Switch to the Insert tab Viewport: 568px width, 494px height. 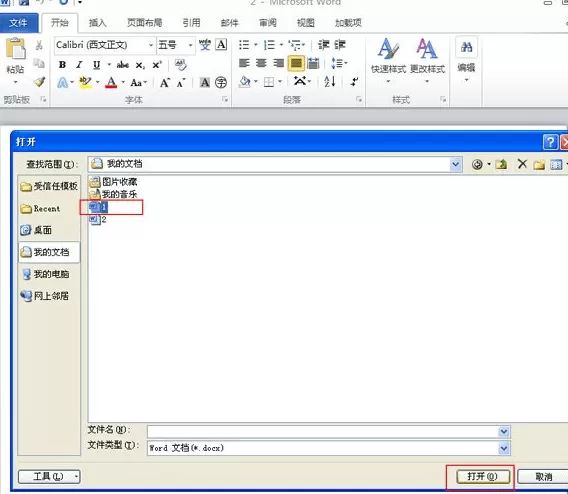(97, 23)
